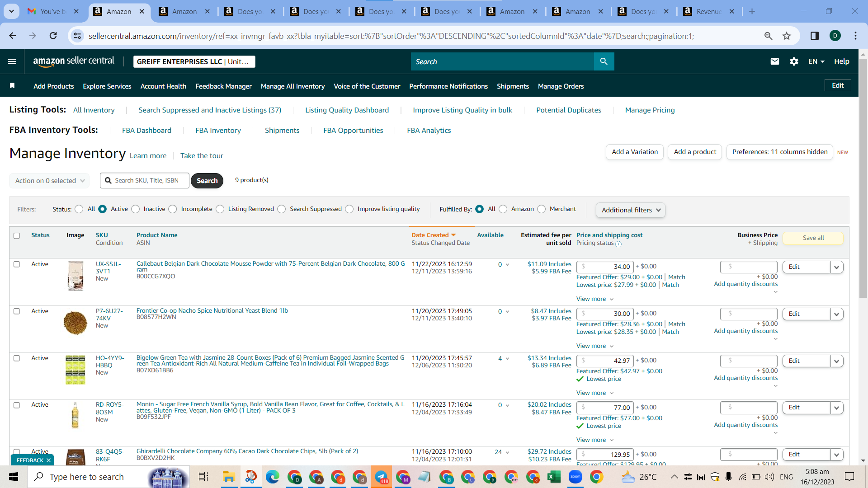Click the browser zoom magnifier icon
This screenshot has height=488, width=868.
click(768, 36)
